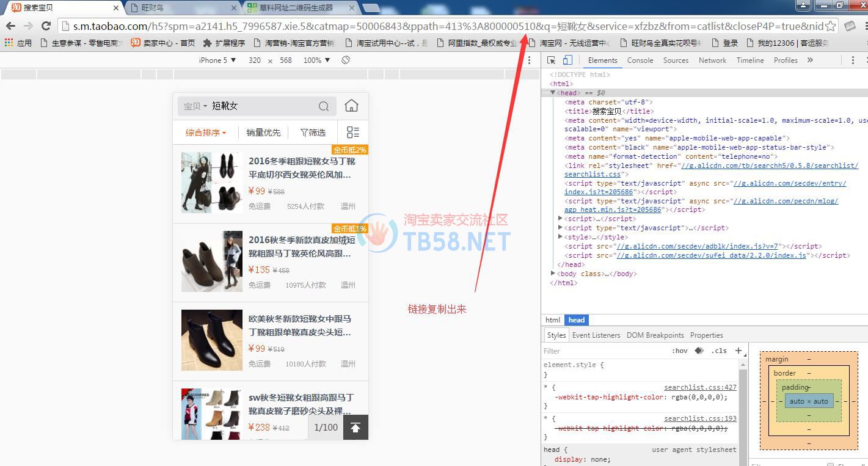
Task: Expand the collapsed style element node
Action: click(561, 237)
